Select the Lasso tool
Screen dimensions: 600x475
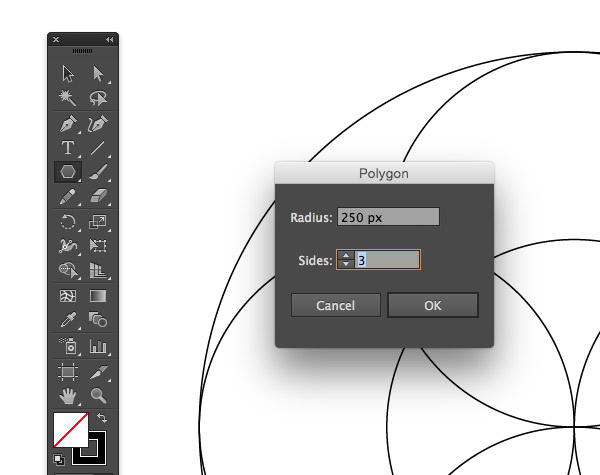98,97
